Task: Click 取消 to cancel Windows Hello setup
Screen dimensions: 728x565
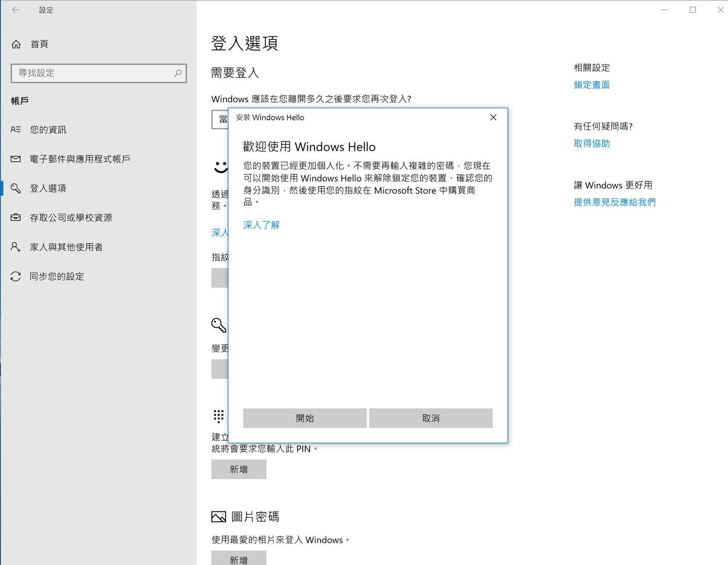Action: pyautogui.click(x=431, y=418)
